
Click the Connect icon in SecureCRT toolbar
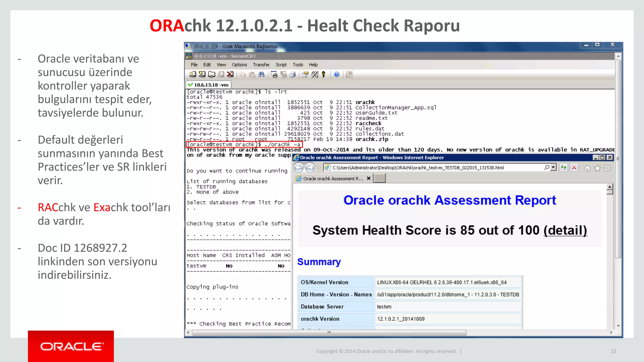pyautogui.click(x=192, y=74)
